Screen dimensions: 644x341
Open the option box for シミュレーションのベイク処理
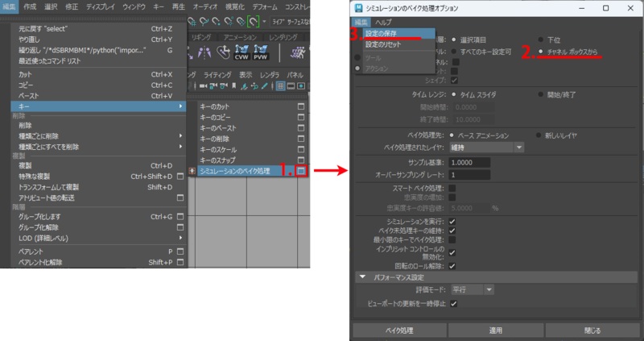click(301, 172)
